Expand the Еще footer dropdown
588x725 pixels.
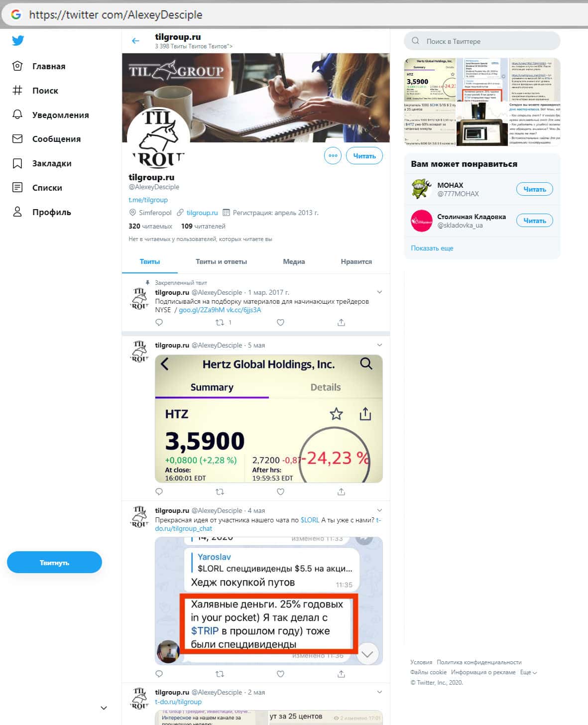pyautogui.click(x=528, y=672)
